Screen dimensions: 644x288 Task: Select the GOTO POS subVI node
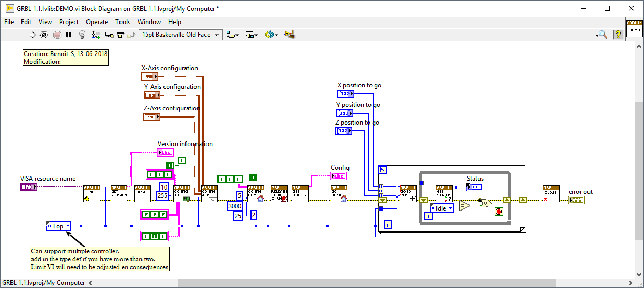point(407,194)
